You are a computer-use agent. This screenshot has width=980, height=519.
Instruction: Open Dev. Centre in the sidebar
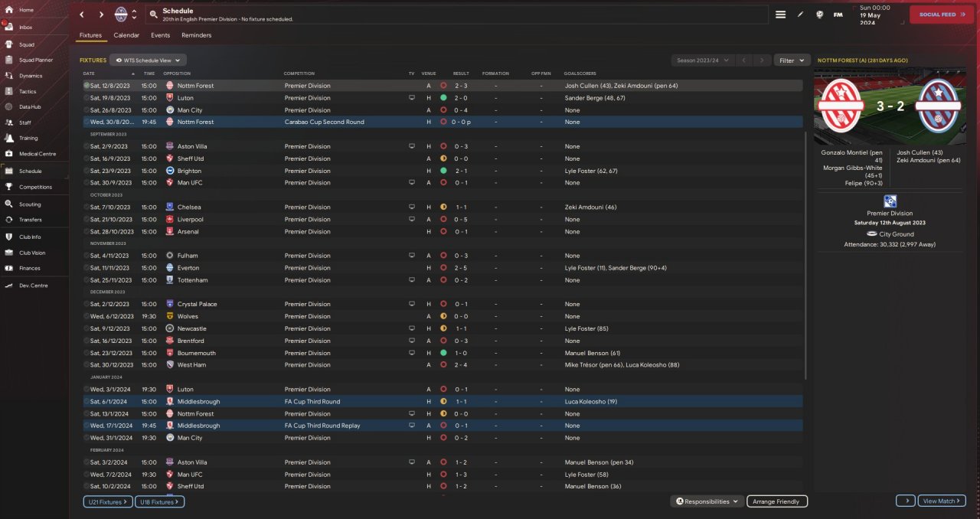point(33,286)
